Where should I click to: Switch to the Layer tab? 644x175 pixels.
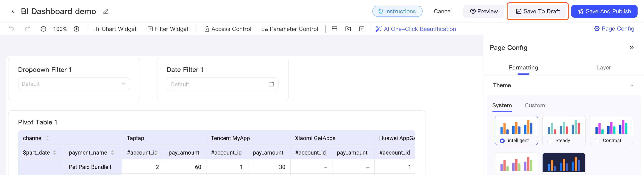[604, 68]
